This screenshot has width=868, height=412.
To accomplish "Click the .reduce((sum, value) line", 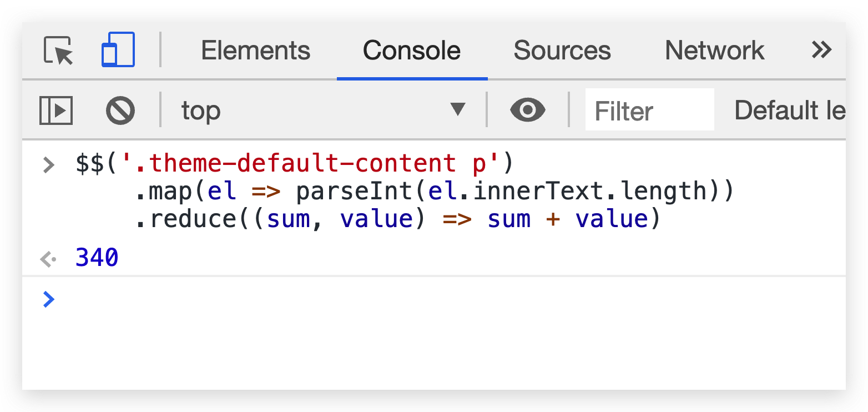I will pyautogui.click(x=398, y=219).
